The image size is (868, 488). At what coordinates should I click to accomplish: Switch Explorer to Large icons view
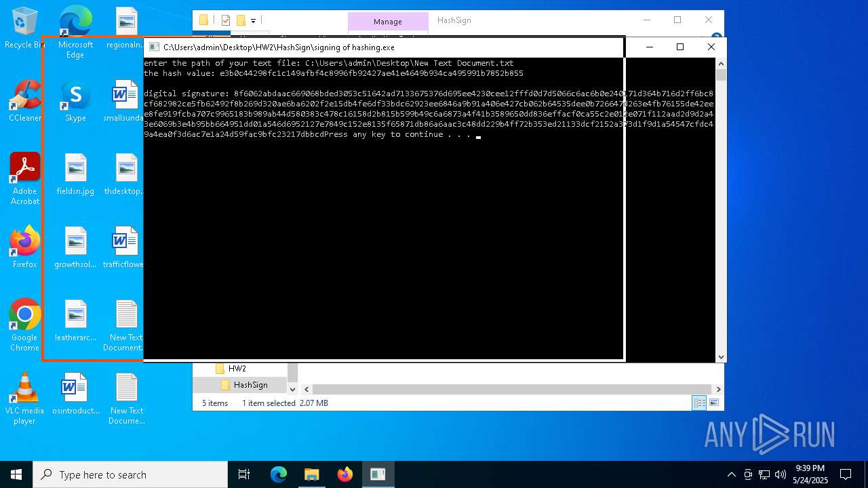(x=713, y=403)
